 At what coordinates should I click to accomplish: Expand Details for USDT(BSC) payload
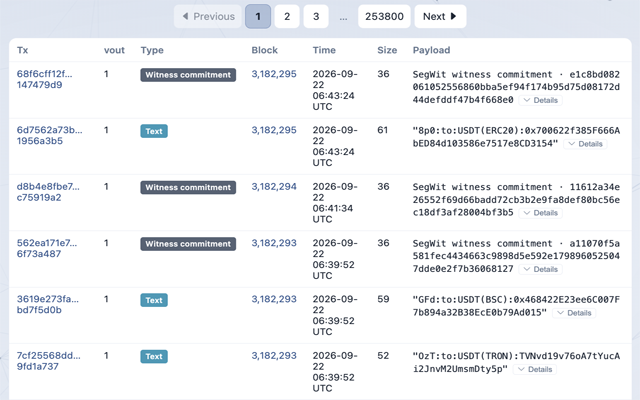[x=574, y=313]
